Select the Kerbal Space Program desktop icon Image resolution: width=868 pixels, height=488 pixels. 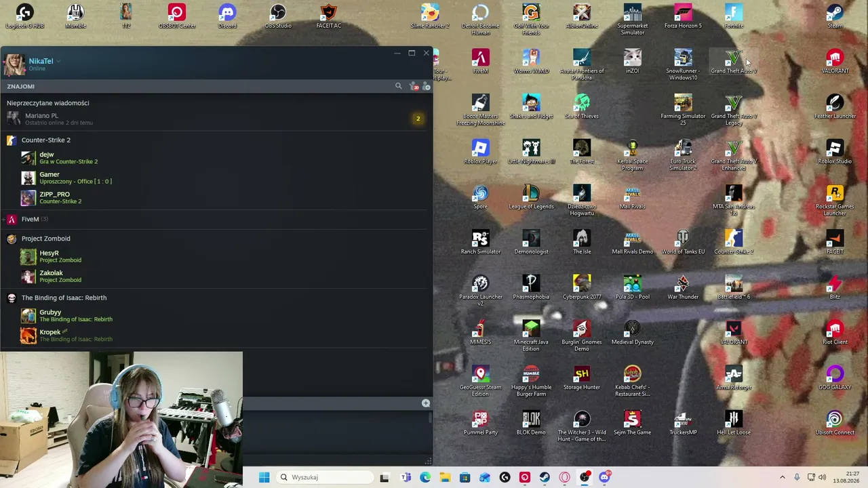632,156
